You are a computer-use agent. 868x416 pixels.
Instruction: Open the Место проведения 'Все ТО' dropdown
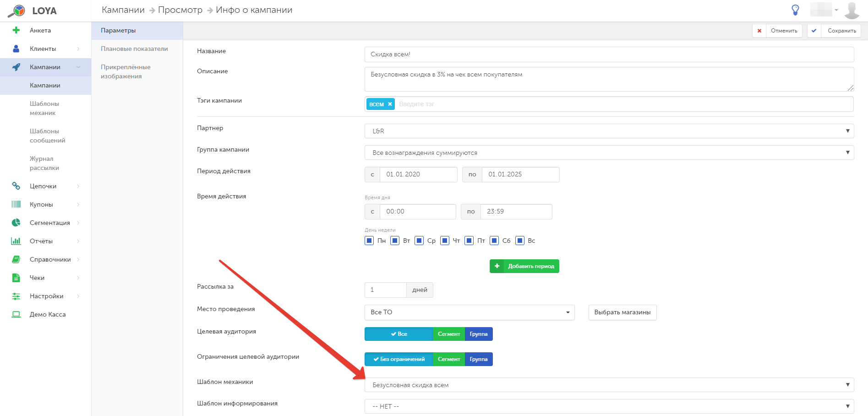coord(469,312)
